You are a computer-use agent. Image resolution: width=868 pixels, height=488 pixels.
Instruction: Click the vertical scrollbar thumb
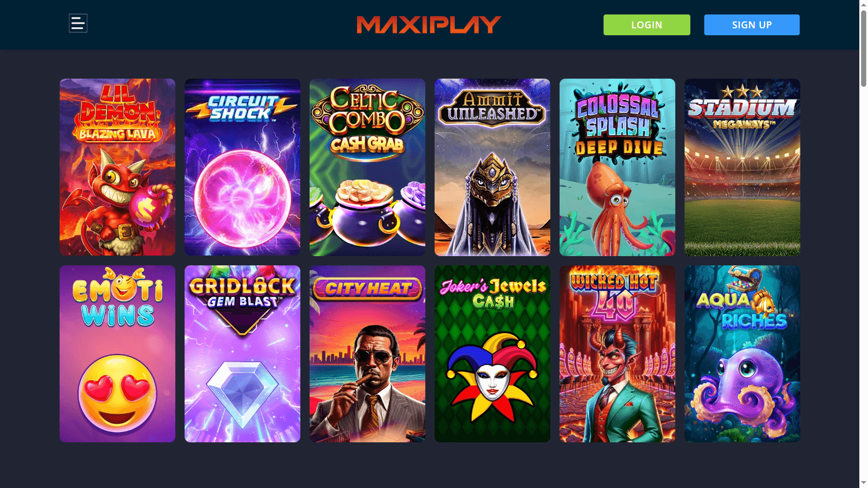point(863,48)
